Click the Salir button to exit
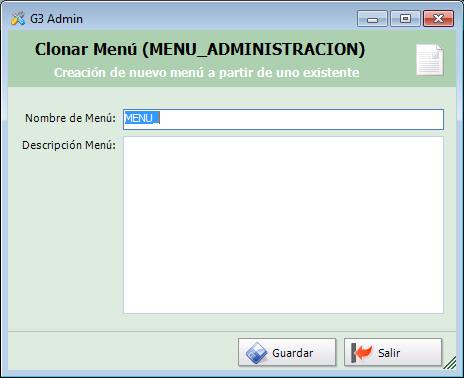This screenshot has height=378, width=464. point(393,352)
